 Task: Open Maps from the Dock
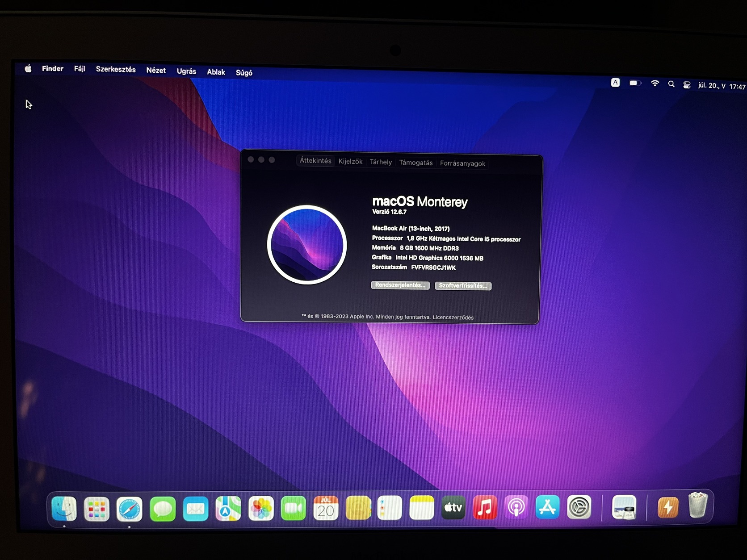click(228, 509)
